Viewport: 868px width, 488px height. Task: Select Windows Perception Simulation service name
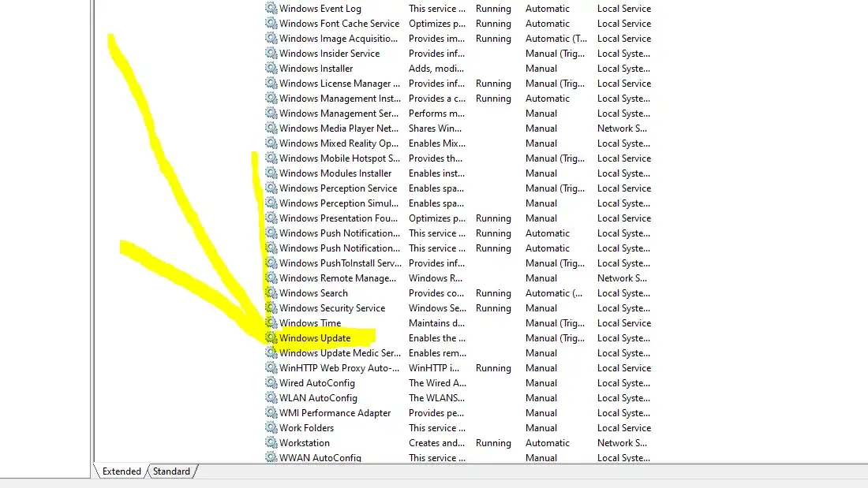point(339,203)
